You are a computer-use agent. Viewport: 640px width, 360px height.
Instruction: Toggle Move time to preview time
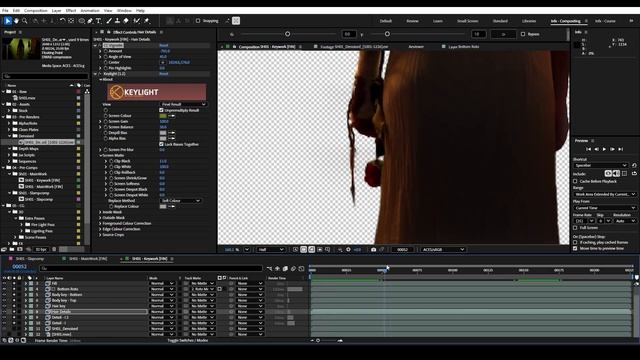tap(575, 248)
